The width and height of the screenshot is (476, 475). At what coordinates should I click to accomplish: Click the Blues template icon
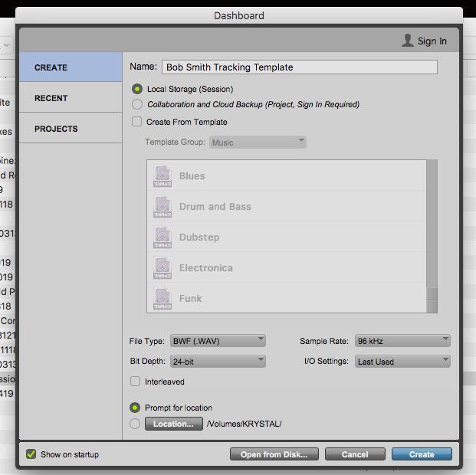coord(162,175)
